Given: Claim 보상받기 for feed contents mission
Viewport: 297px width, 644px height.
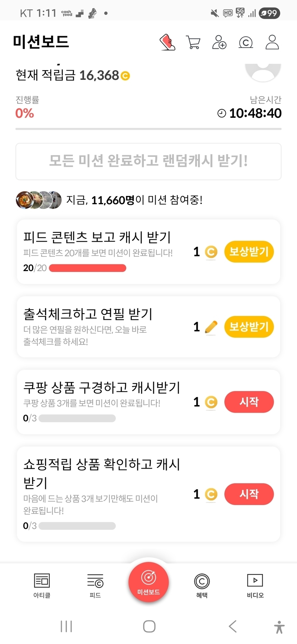Looking at the screenshot, I should click(x=249, y=252).
